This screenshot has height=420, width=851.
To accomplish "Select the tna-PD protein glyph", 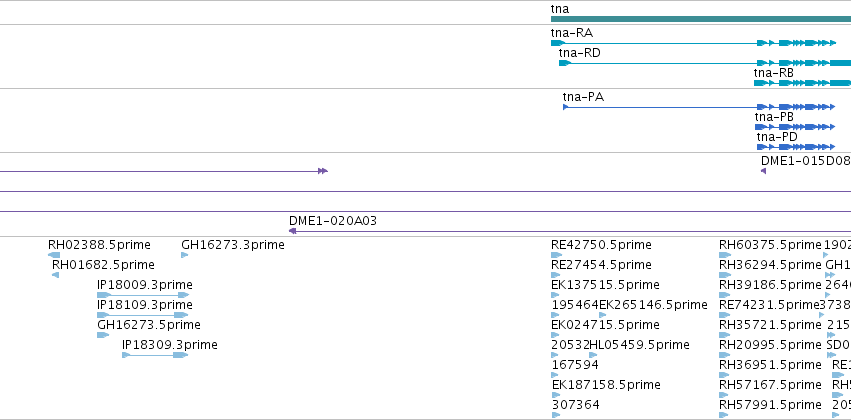I will pyautogui.click(x=796, y=147).
